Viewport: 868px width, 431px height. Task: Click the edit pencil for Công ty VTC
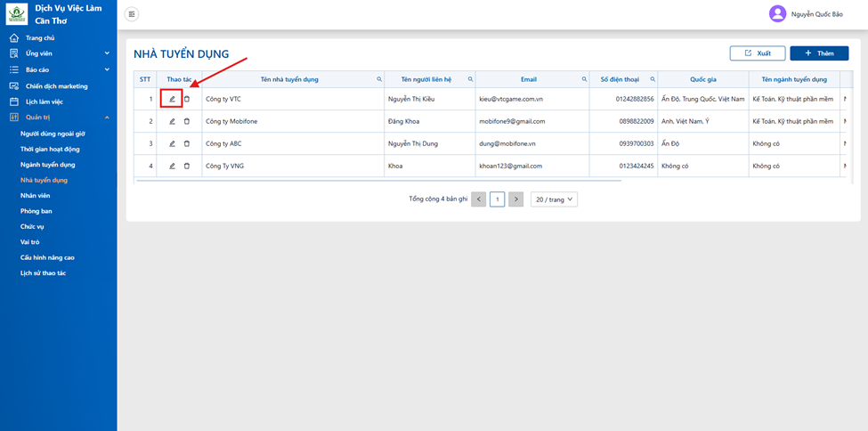[x=172, y=99]
